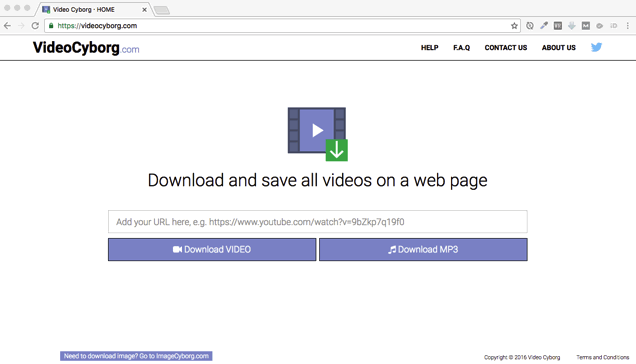Viewport: 636px width, 364px height.
Task: Bookmark page with the star icon
Action: pos(514,26)
